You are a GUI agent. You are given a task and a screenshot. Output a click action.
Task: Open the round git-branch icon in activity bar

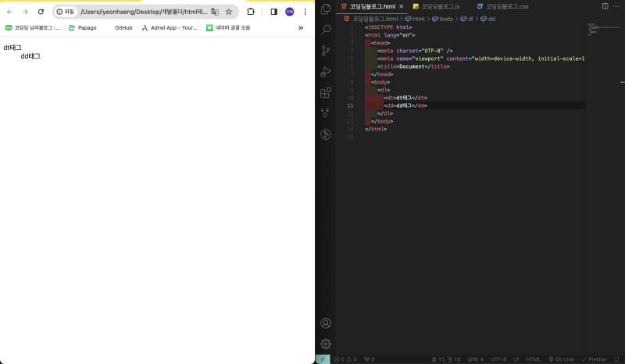[326, 134]
